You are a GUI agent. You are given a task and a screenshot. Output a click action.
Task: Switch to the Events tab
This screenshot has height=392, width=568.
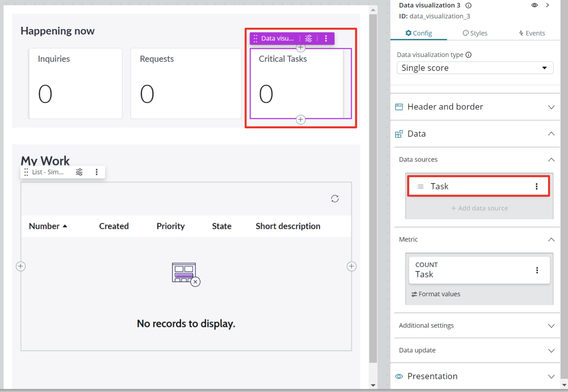click(x=532, y=33)
